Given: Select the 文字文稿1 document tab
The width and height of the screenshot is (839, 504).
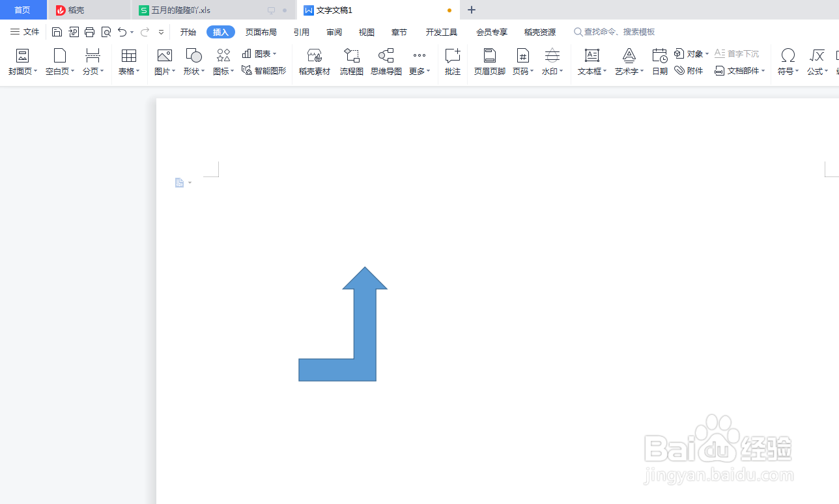Looking at the screenshot, I should (378, 10).
